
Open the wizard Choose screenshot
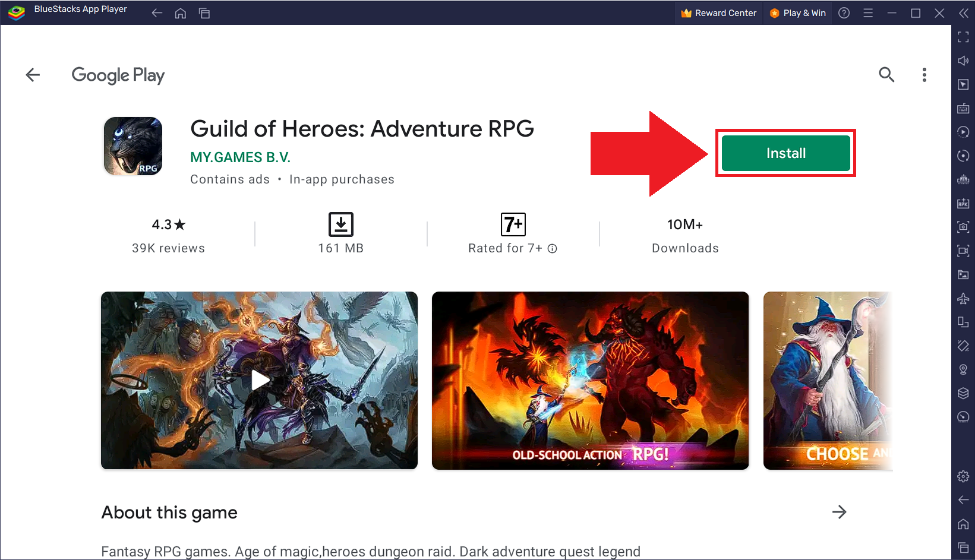[x=828, y=380]
